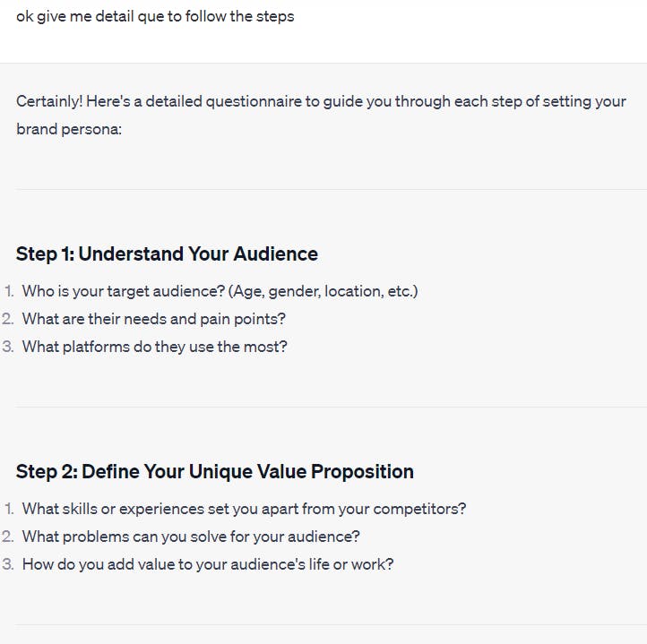The image size is (647, 644).
Task: Click list number 3 beside add value question
Action: click(8, 564)
